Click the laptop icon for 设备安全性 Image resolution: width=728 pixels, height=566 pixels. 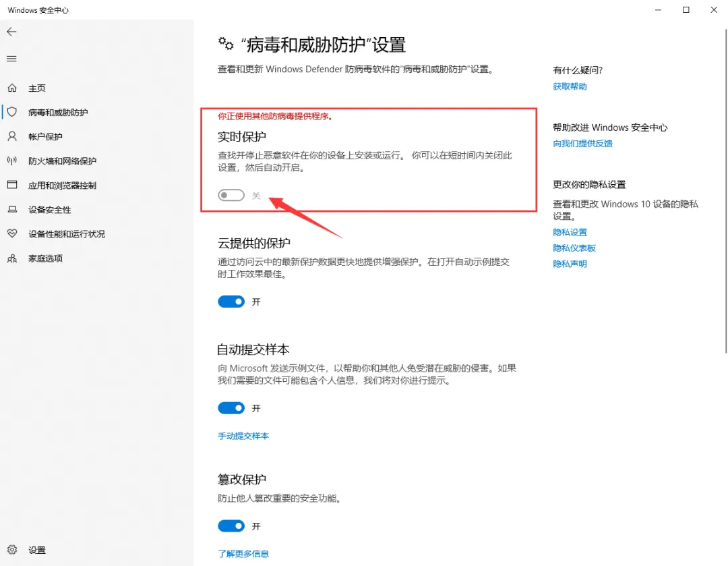[x=12, y=210]
